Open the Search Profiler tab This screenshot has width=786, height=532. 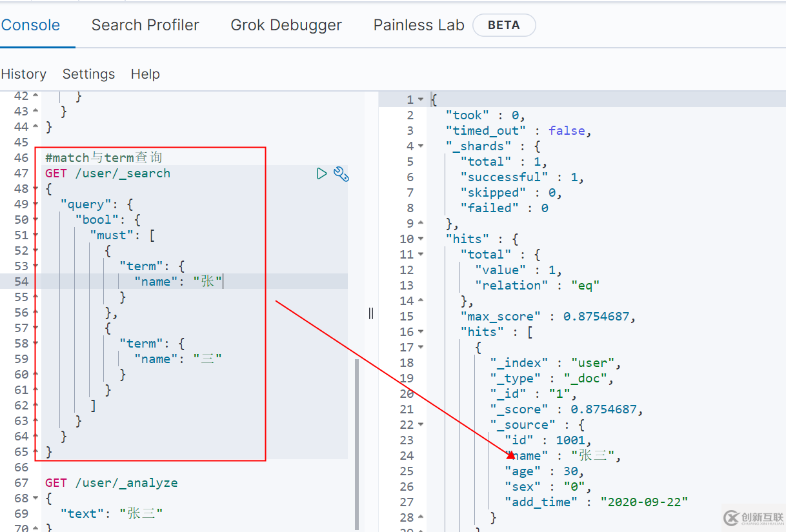145,25
